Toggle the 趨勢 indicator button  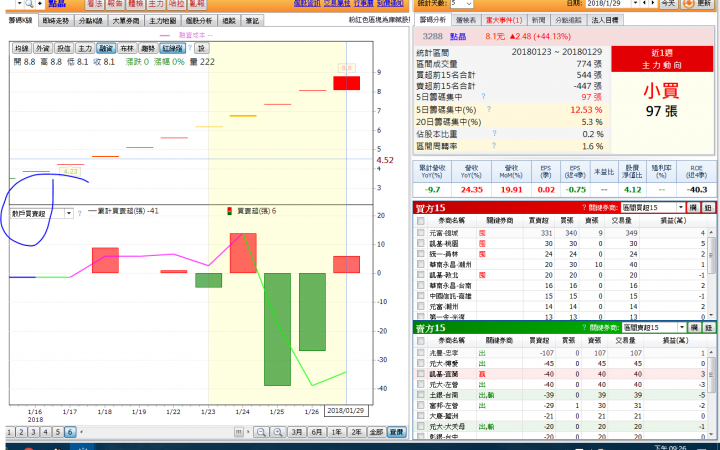point(148,48)
